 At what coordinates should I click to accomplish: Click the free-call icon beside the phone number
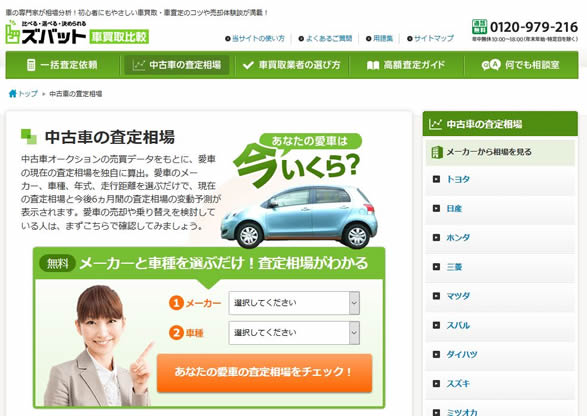[x=479, y=27]
